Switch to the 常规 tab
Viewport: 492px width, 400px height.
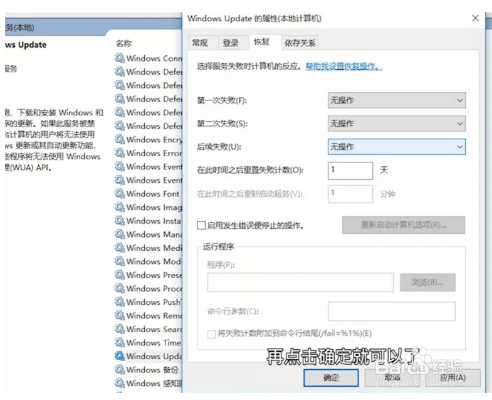click(200, 43)
